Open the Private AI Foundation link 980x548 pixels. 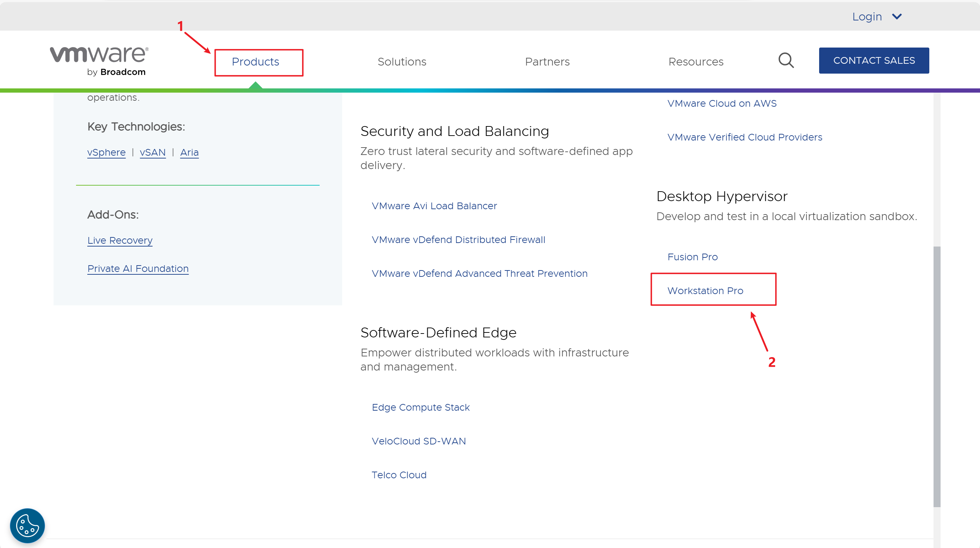[x=138, y=269]
